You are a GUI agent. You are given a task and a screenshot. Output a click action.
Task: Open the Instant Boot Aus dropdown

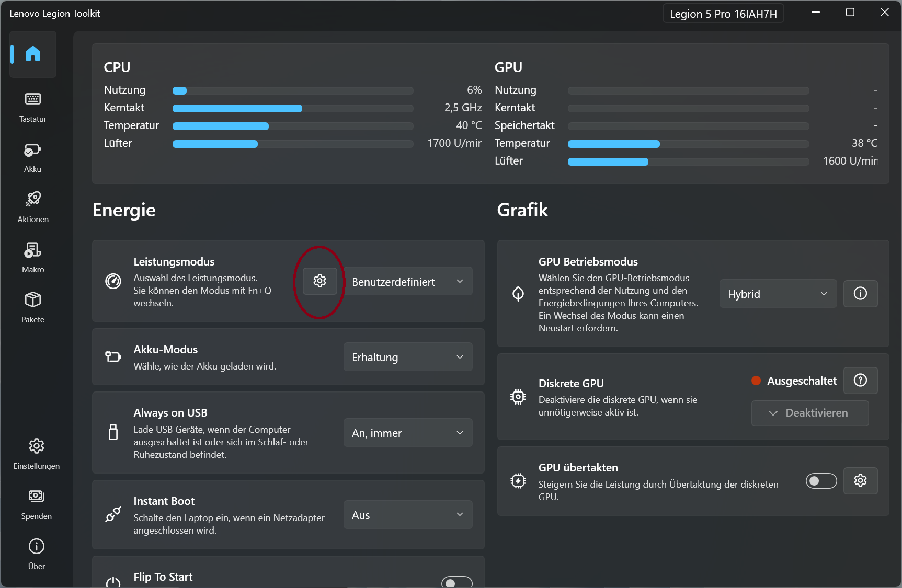click(408, 515)
